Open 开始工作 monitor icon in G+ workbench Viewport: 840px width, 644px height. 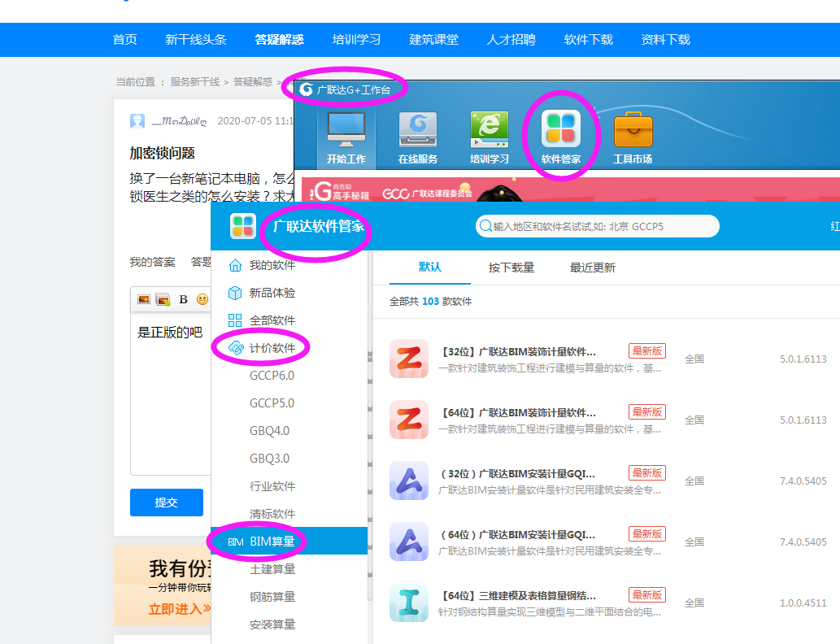(x=346, y=129)
